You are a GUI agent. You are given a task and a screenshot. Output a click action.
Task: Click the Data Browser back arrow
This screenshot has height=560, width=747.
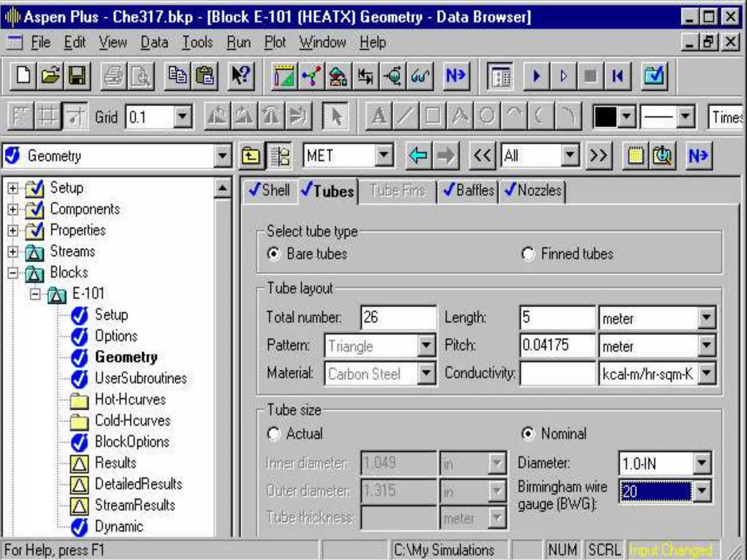[418, 156]
